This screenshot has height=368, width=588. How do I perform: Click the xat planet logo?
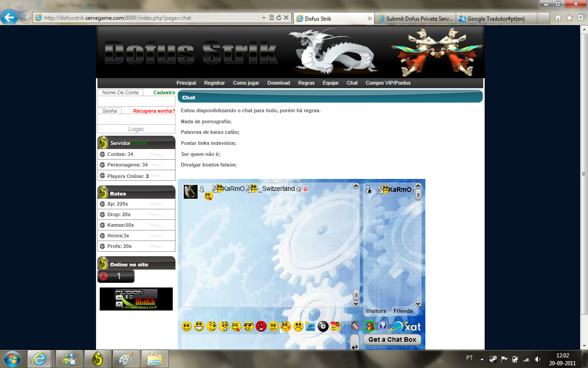405,327
